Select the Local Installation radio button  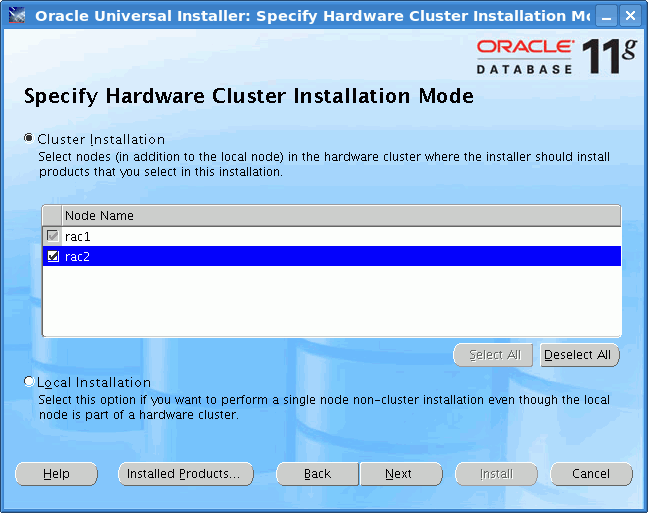[29, 381]
